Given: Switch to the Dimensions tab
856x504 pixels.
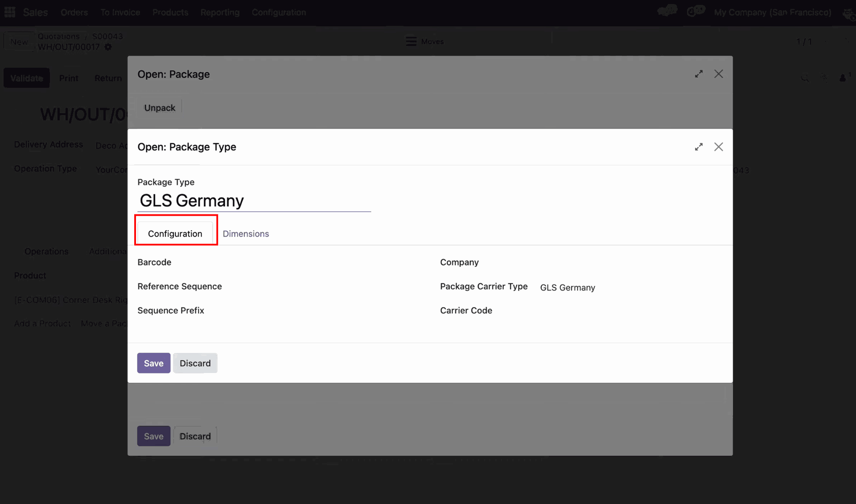Looking at the screenshot, I should click(246, 234).
